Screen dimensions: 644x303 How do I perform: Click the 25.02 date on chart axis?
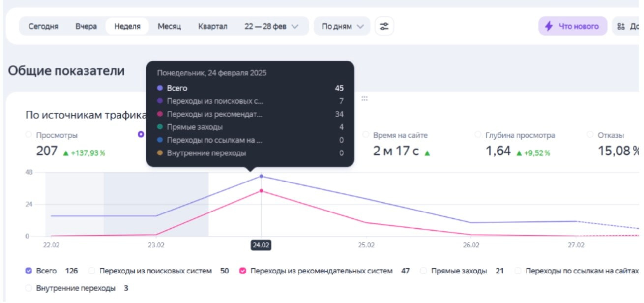point(366,245)
